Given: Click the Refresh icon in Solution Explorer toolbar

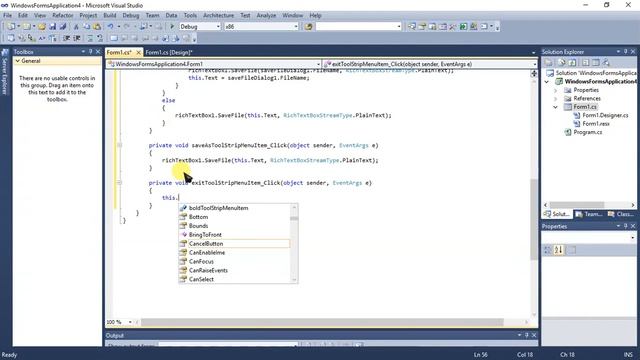Looking at the screenshot, I should coord(572,62).
